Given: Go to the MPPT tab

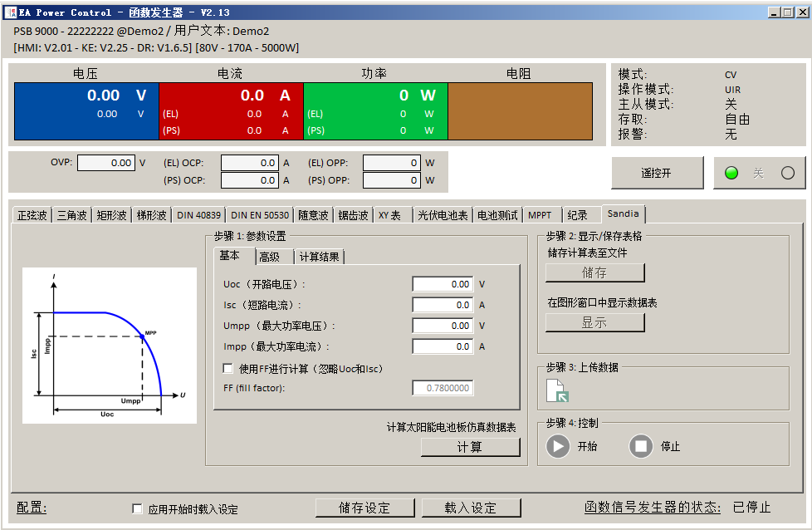Looking at the screenshot, I should 542,215.
